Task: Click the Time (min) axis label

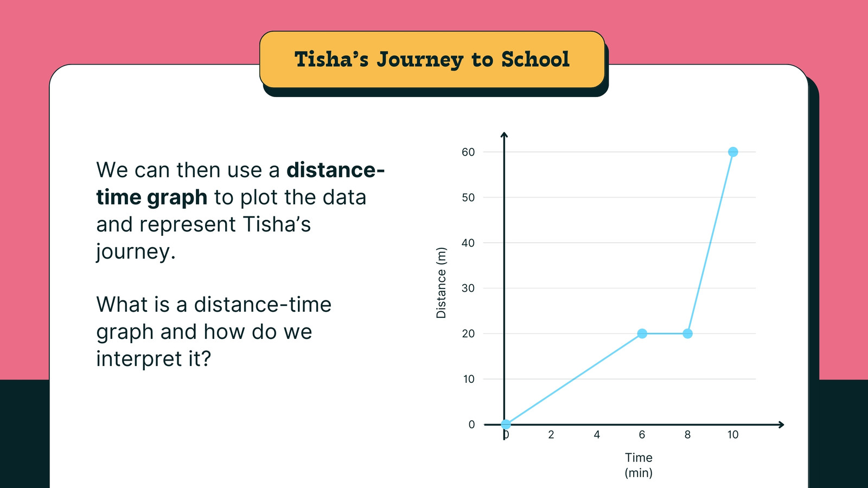Action: pos(639,465)
